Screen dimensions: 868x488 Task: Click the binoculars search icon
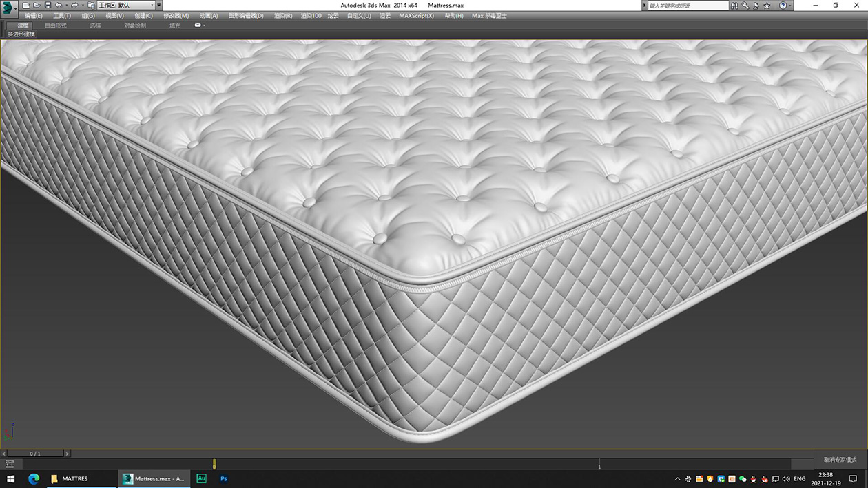point(735,6)
